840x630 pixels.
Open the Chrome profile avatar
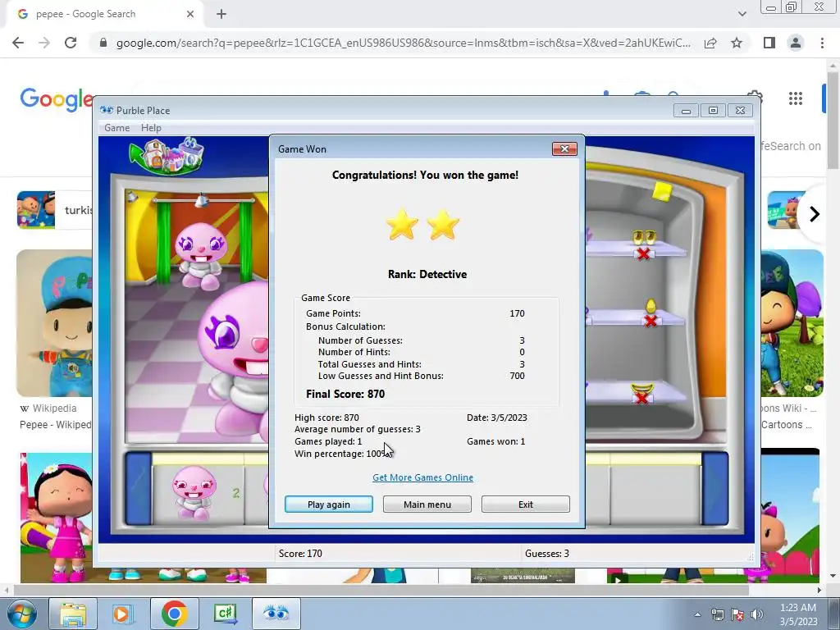tap(796, 43)
